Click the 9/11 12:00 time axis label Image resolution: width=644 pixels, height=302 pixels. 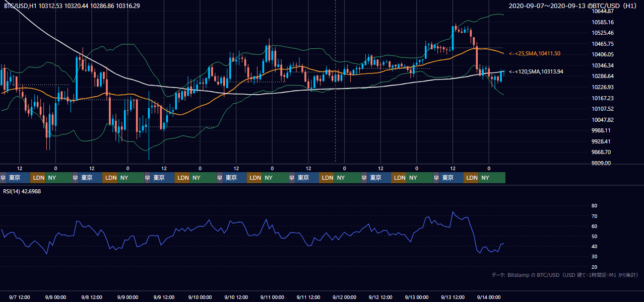pyautogui.click(x=308, y=297)
